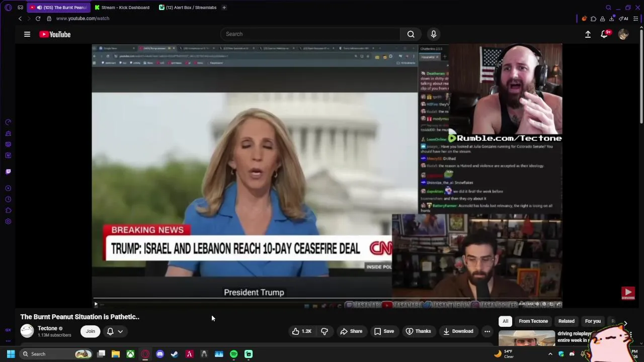Click the Windows taskbar Search box
Image resolution: width=644 pixels, height=362 pixels.
(57, 354)
